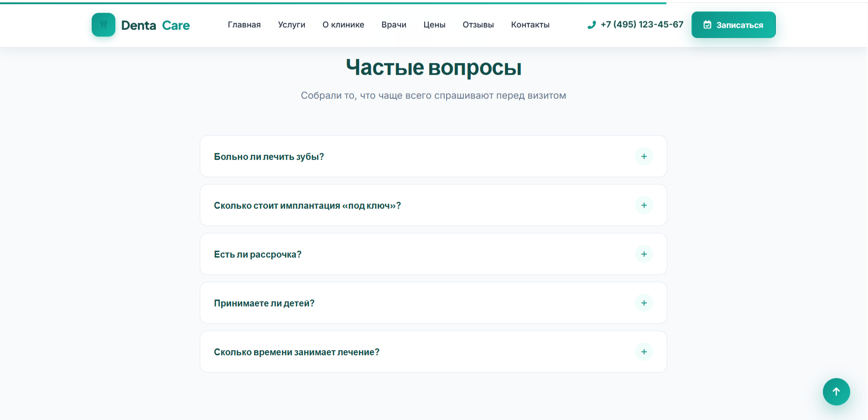Click plus icon for «Больно ли лечить зубы?»
The height and width of the screenshot is (420, 868).
tap(644, 157)
